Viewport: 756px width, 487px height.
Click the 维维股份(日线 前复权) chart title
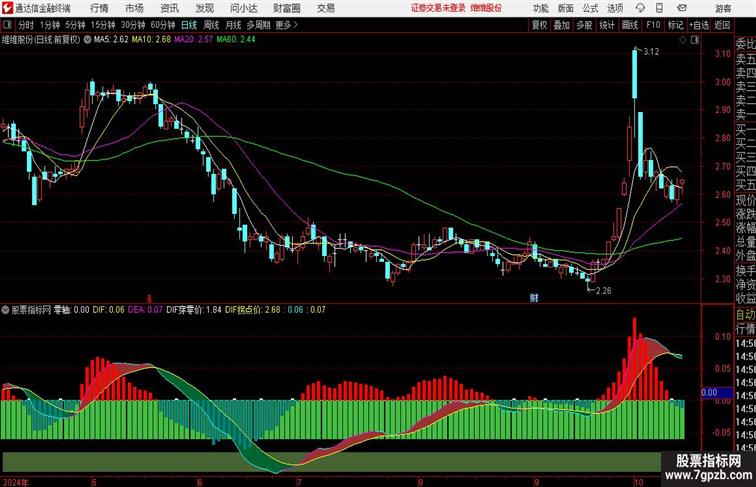(40, 40)
